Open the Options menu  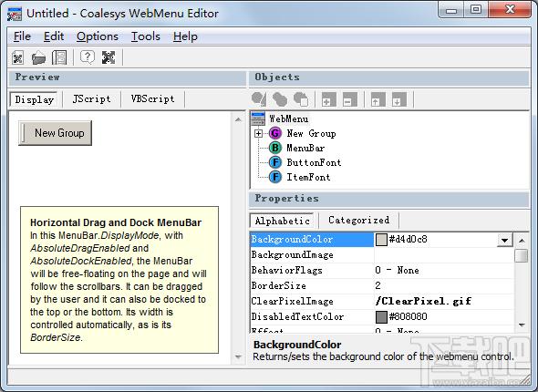98,36
